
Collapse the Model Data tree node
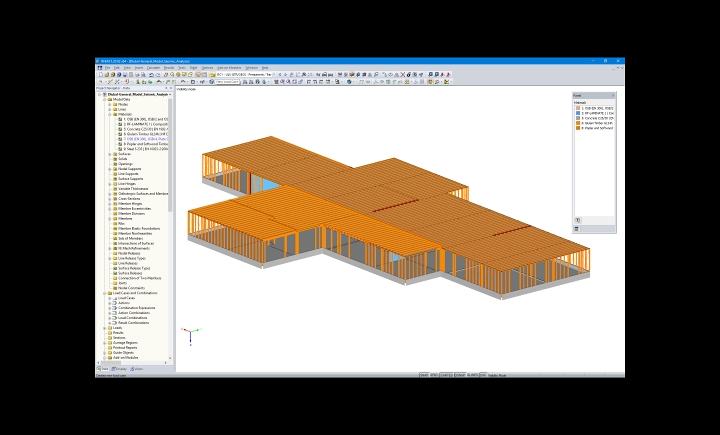(105, 99)
